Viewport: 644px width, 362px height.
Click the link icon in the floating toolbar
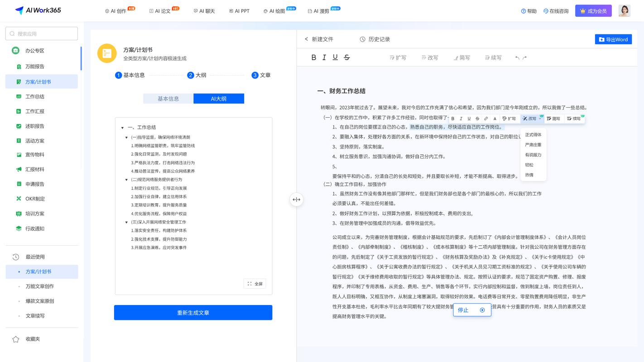pos(485,118)
